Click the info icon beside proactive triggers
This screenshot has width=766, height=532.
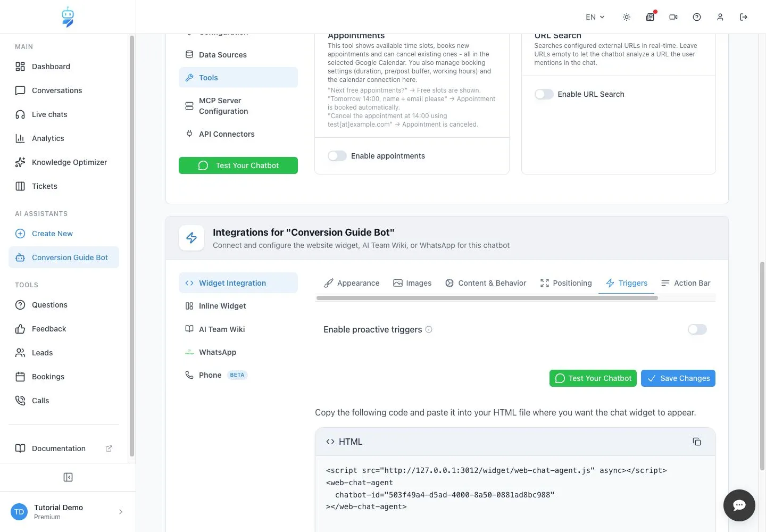(429, 329)
